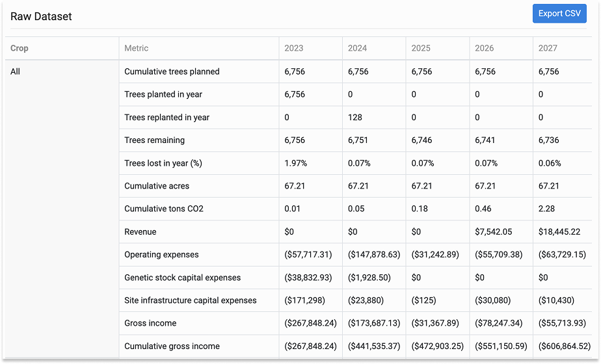Select the 'Gross income' metric label

point(150,324)
